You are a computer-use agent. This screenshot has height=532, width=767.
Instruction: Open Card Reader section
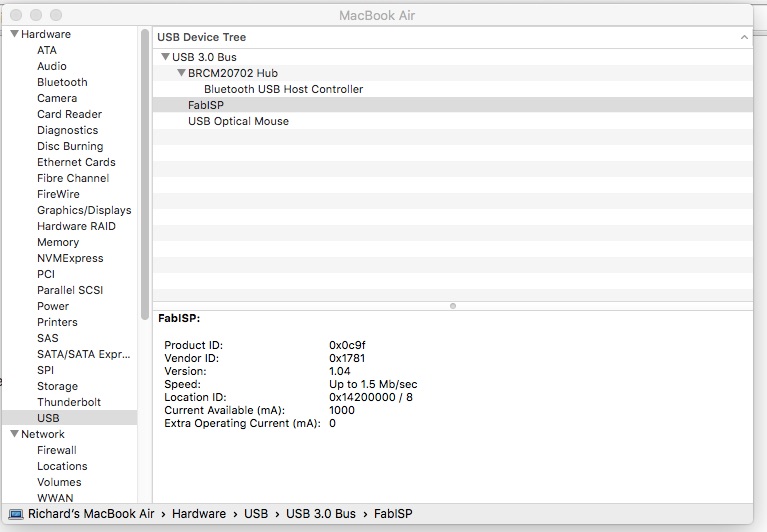tap(69, 114)
